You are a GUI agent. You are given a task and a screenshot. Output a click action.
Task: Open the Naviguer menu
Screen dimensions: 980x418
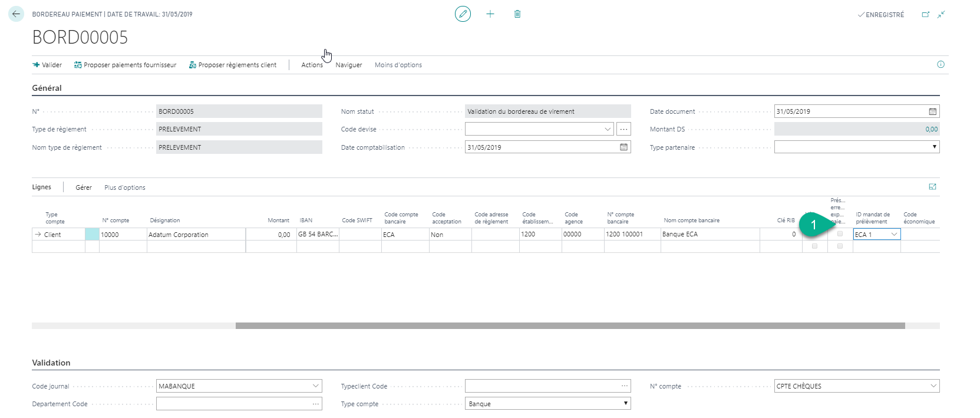348,65
